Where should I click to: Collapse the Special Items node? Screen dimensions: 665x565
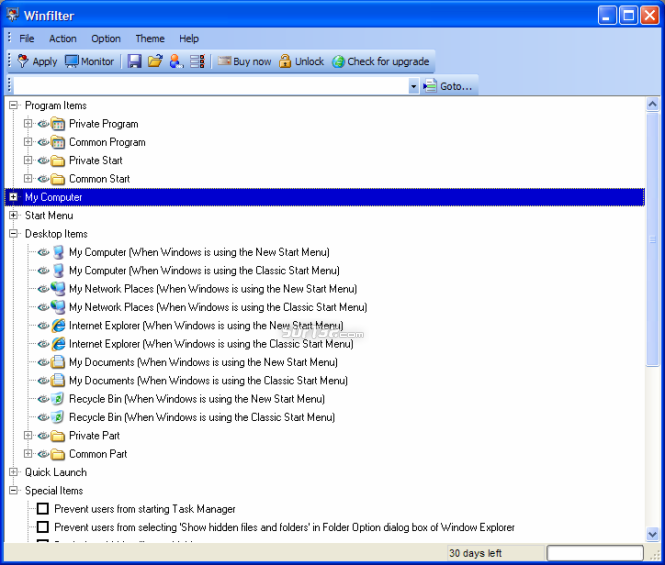(13, 490)
